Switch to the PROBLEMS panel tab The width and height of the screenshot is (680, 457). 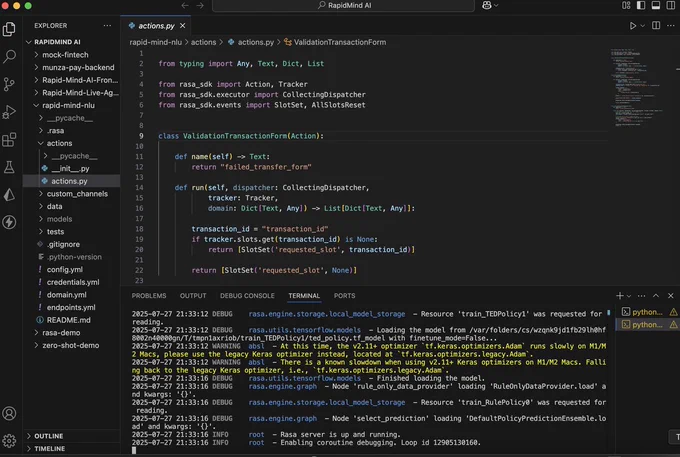pyautogui.click(x=149, y=296)
